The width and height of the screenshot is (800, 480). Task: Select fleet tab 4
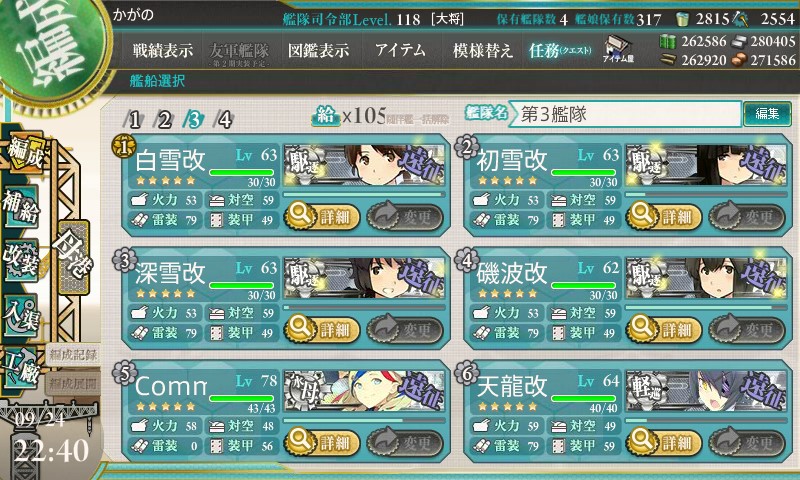[x=224, y=120]
